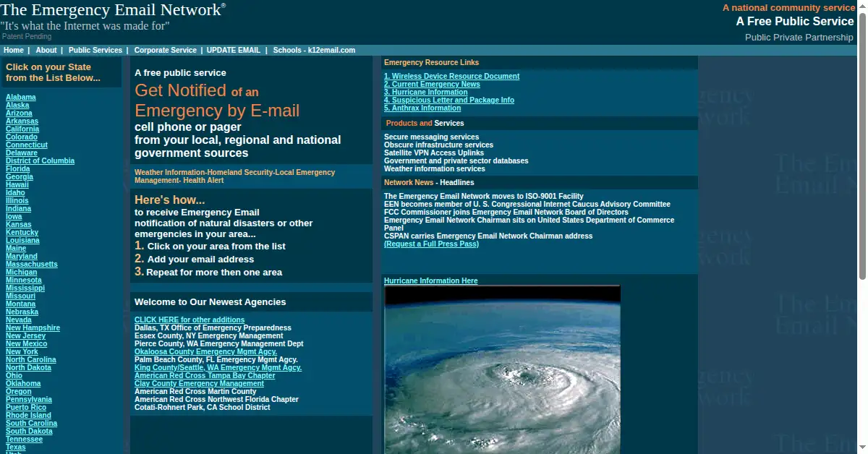Open the Home menu item
The width and height of the screenshot is (868, 454).
coord(14,50)
